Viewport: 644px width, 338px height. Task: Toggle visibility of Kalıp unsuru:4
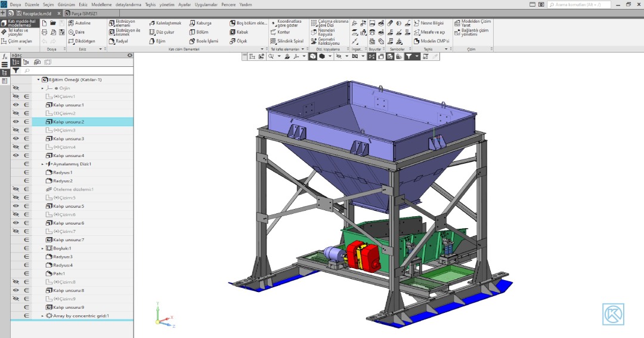(x=16, y=155)
